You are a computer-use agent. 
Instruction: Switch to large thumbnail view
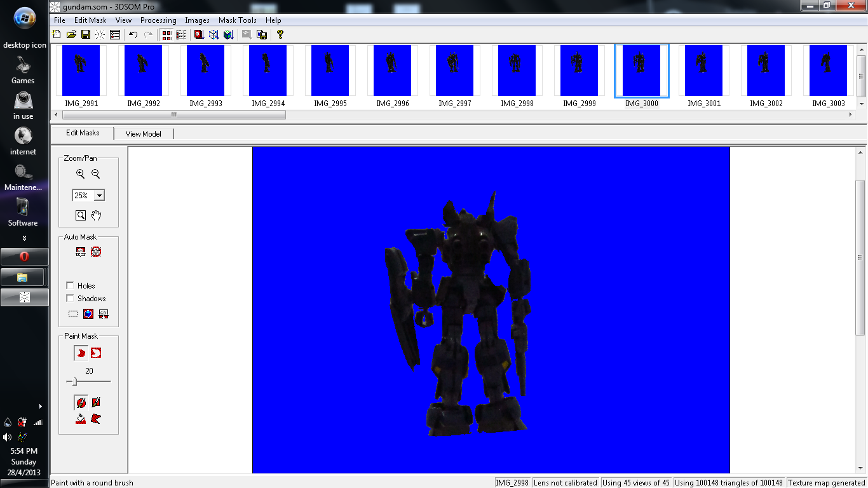click(167, 34)
